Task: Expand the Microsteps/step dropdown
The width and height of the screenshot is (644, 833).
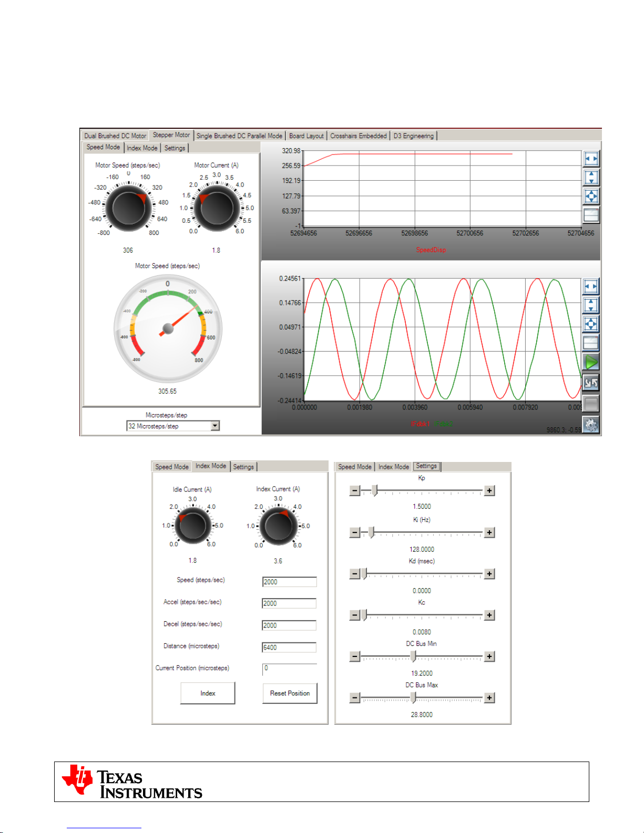Action: (215, 426)
